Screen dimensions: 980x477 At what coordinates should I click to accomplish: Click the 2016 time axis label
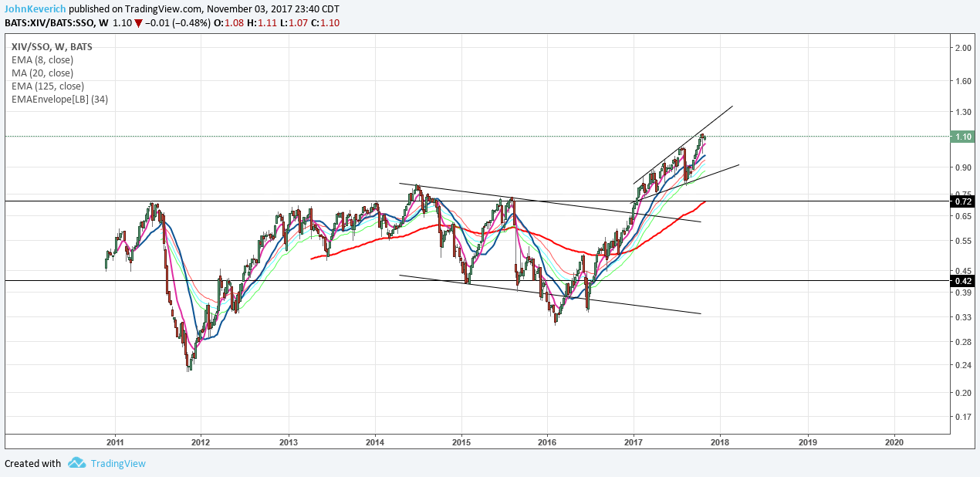point(547,442)
